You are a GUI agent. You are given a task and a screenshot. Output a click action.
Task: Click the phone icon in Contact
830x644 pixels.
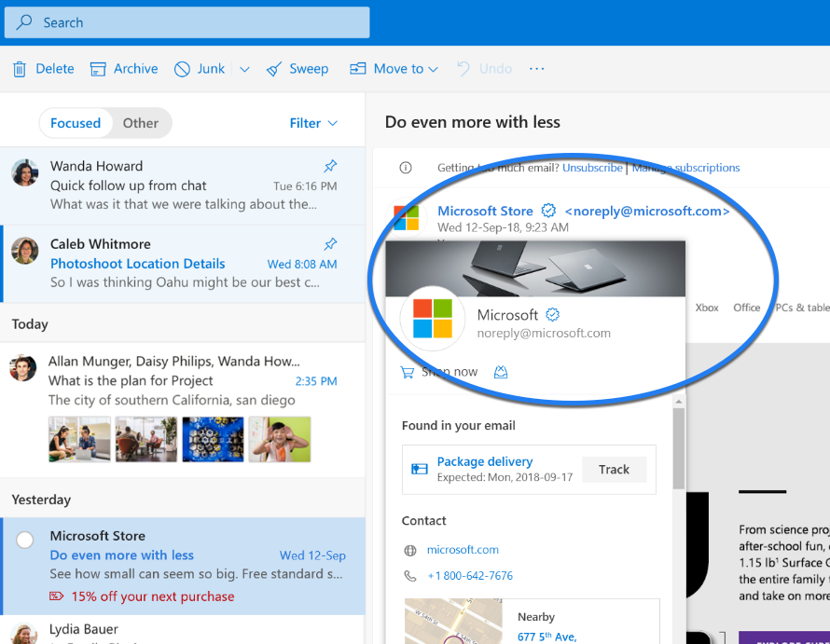click(x=410, y=576)
